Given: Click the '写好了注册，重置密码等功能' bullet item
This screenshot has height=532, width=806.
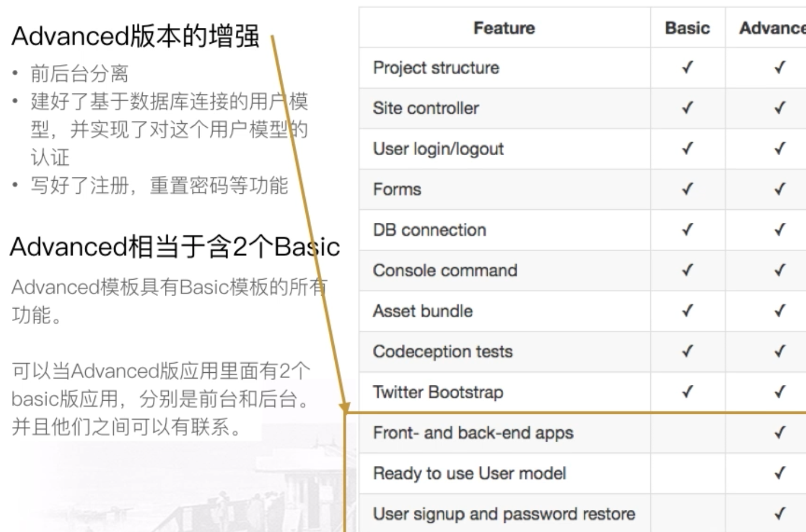Looking at the screenshot, I should coord(159,185).
